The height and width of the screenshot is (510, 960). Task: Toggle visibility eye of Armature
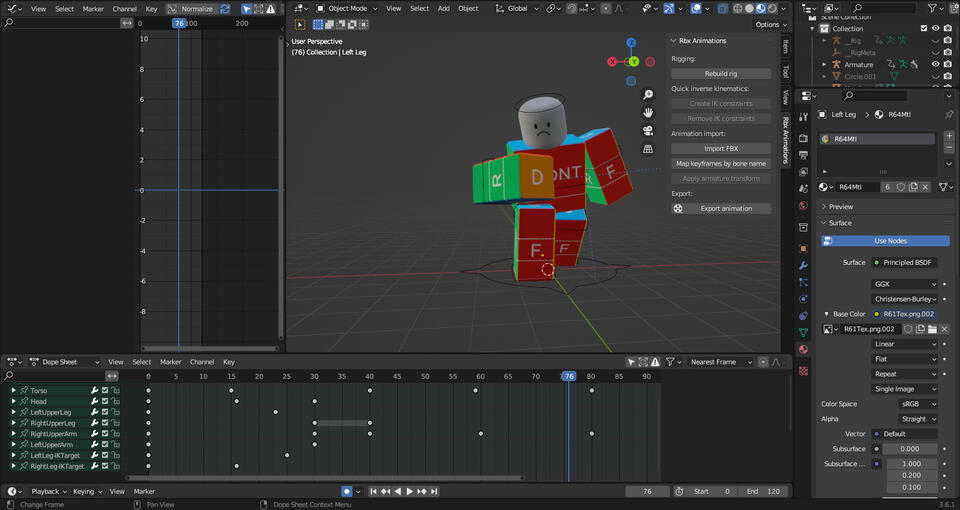coord(936,64)
